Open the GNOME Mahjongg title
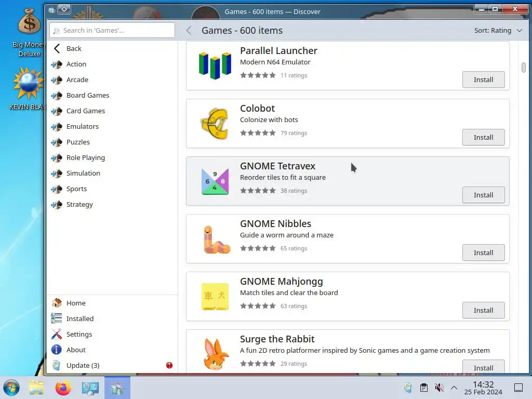Viewport: 532px width, 399px height. click(x=281, y=282)
